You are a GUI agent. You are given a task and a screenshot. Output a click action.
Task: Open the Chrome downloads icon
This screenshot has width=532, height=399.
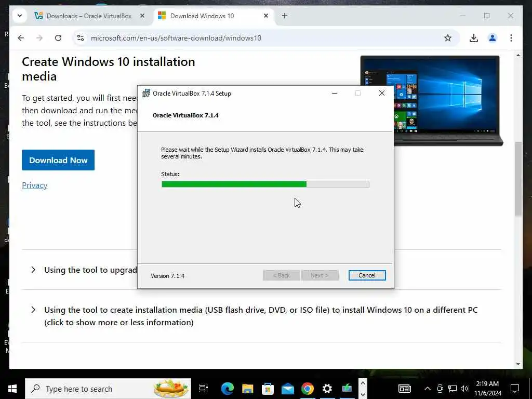coord(474,38)
